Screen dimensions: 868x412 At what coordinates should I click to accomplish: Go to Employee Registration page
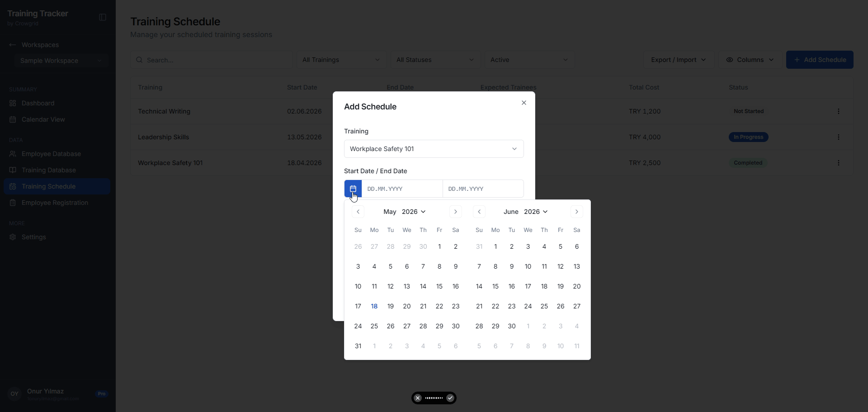[57, 203]
